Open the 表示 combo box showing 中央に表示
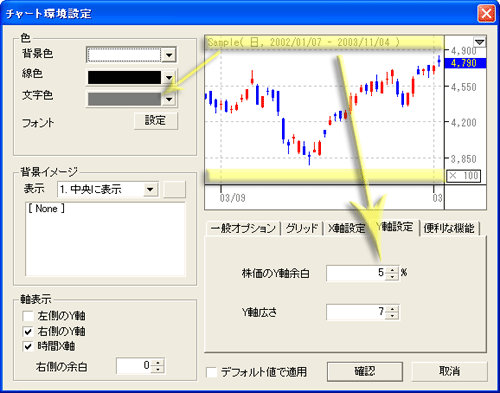This screenshot has width=500, height=393. [x=108, y=190]
